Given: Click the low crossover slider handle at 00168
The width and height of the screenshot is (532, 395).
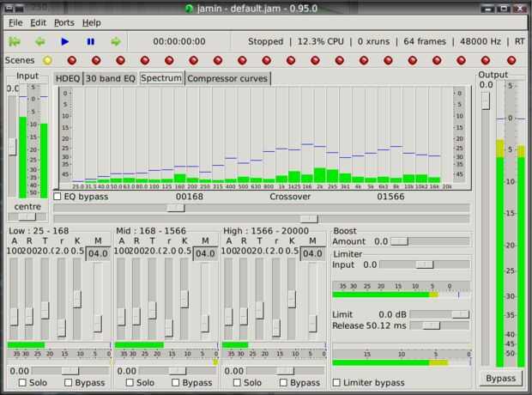Looking at the screenshot, I should tap(176, 208).
